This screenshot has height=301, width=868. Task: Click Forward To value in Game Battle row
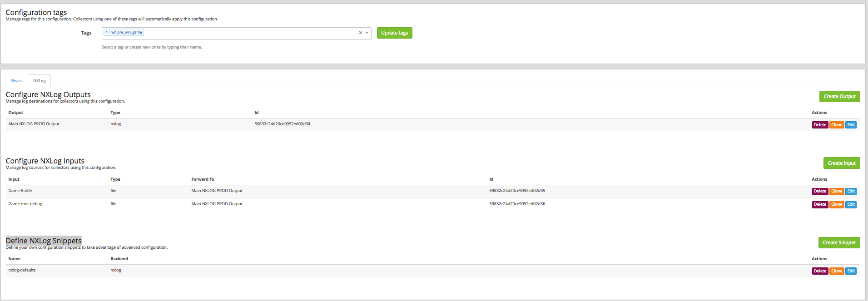click(x=217, y=191)
